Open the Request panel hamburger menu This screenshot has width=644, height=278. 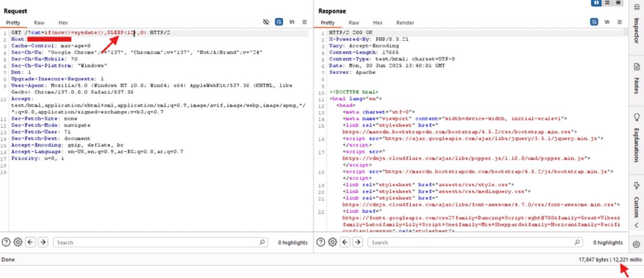tap(304, 22)
